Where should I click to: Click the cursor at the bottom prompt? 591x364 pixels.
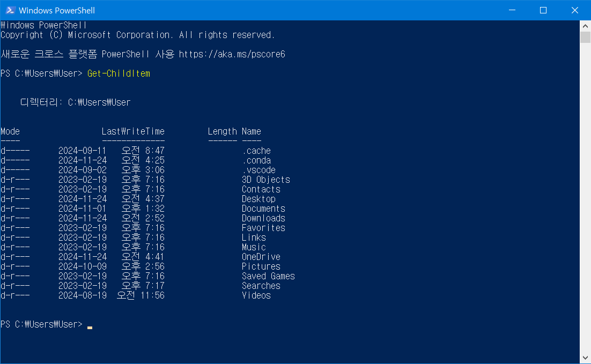(x=90, y=328)
